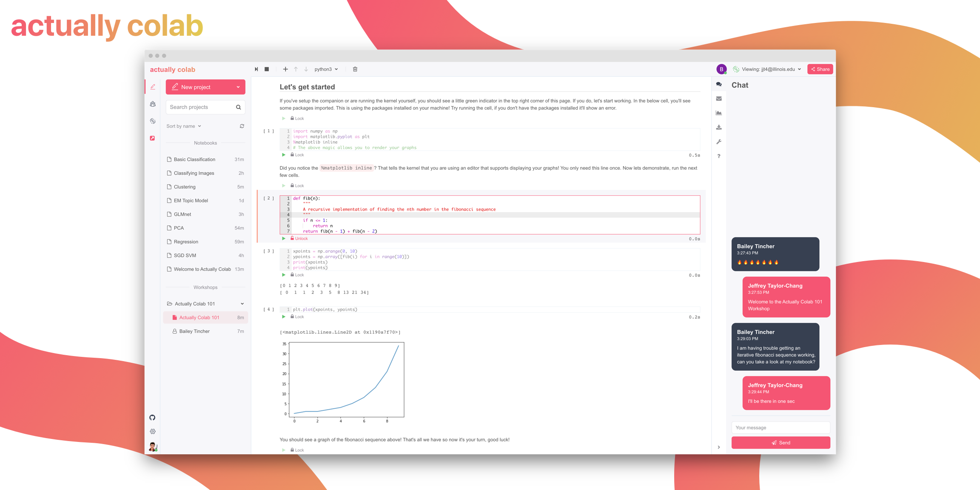Type in the Your message chat field

(781, 427)
